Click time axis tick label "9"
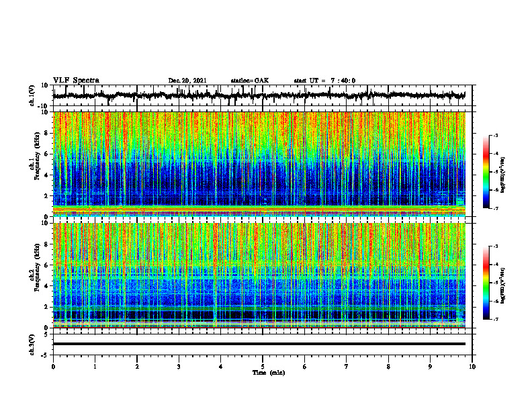Screen dimensions: 532x411 pos(430,367)
